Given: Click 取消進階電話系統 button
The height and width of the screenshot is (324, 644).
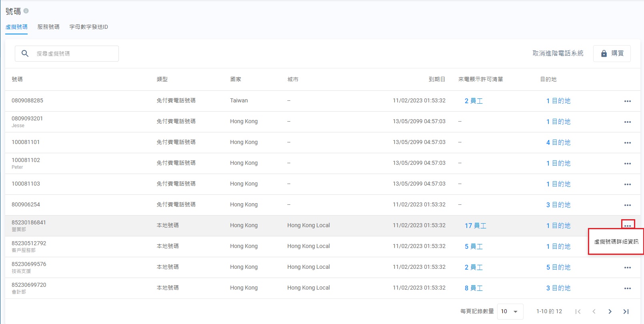Looking at the screenshot, I should (558, 54).
